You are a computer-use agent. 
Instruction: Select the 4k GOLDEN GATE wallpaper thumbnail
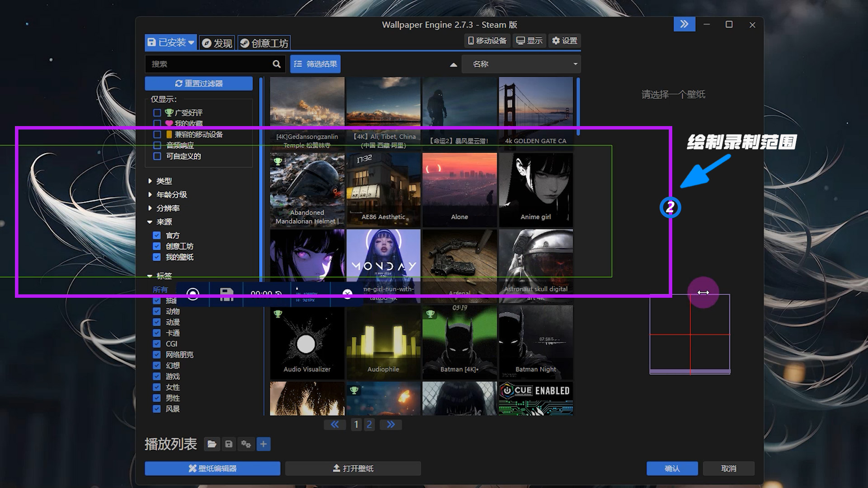pyautogui.click(x=536, y=113)
